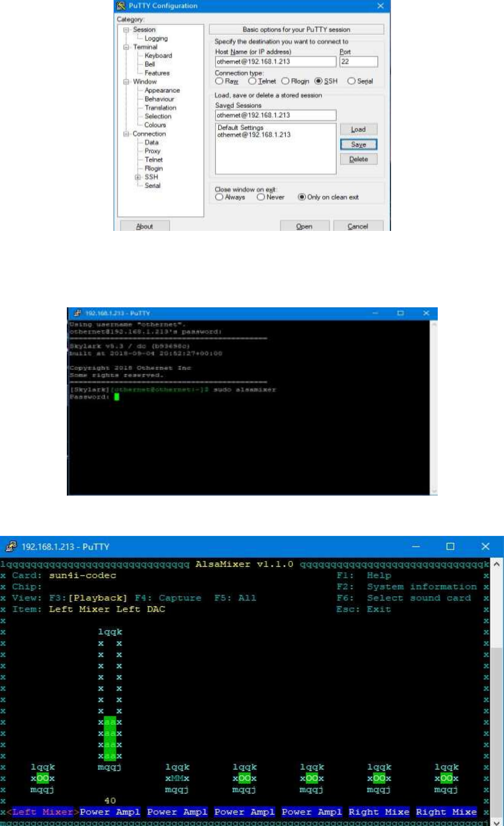Click the Delete session button
The width and height of the screenshot is (504, 826).
click(358, 159)
